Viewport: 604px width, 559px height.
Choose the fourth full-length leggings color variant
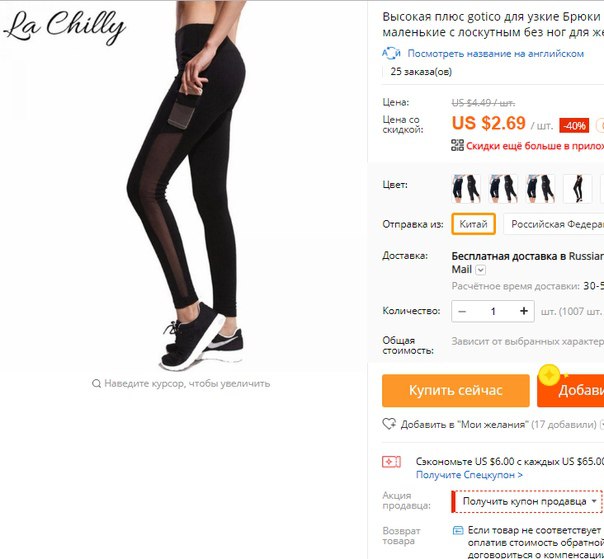click(x=577, y=188)
